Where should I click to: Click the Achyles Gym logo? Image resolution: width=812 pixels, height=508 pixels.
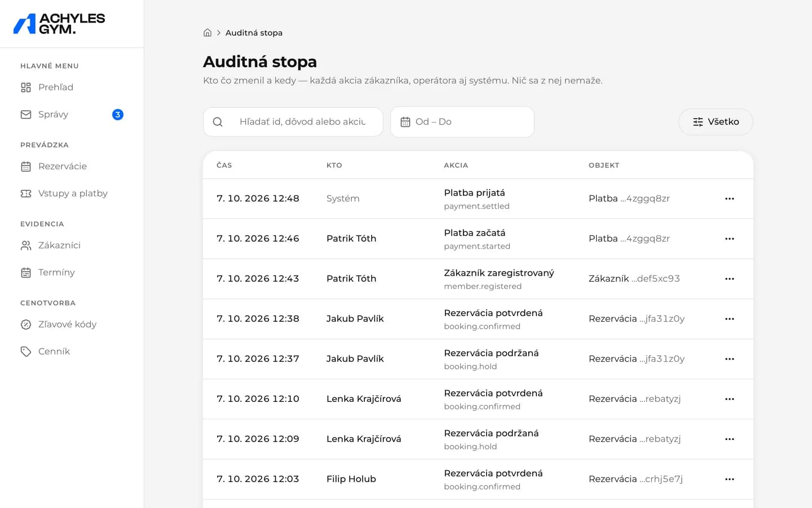[x=59, y=24]
